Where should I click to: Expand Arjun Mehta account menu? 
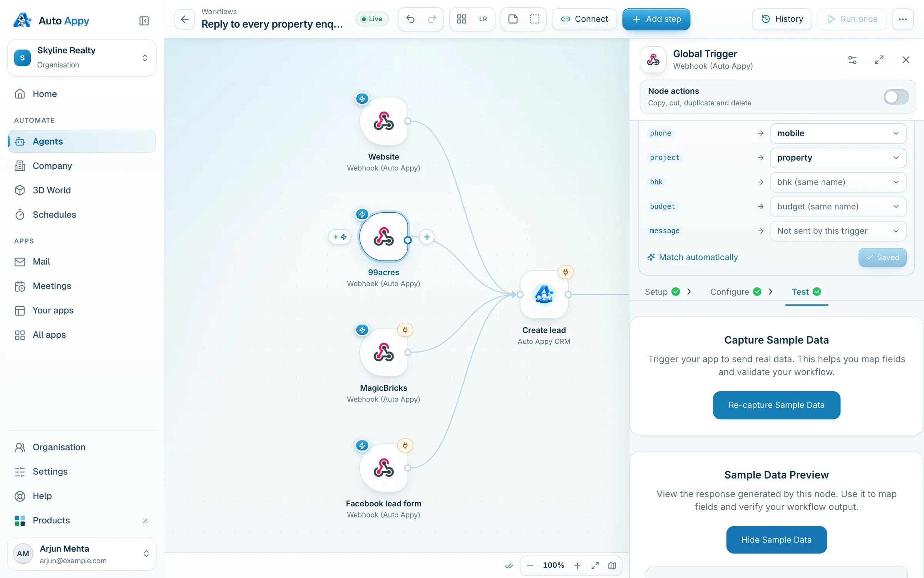coord(82,554)
